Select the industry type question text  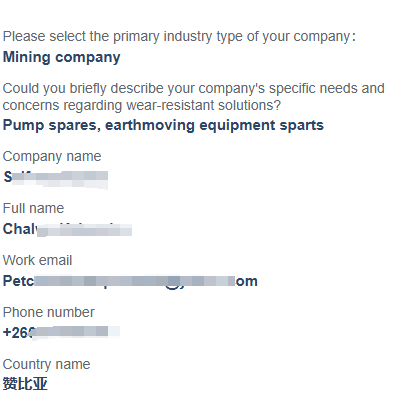coord(179,37)
